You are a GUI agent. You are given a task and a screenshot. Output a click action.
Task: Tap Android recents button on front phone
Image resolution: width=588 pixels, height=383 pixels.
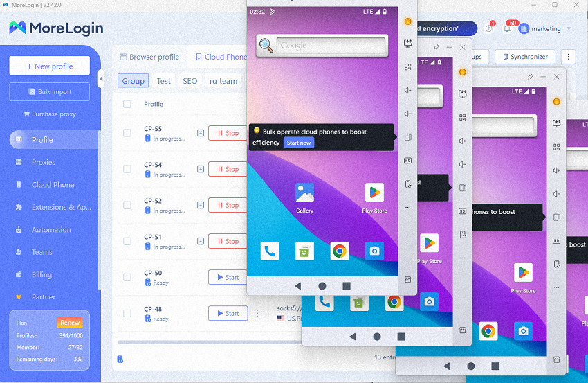(347, 286)
